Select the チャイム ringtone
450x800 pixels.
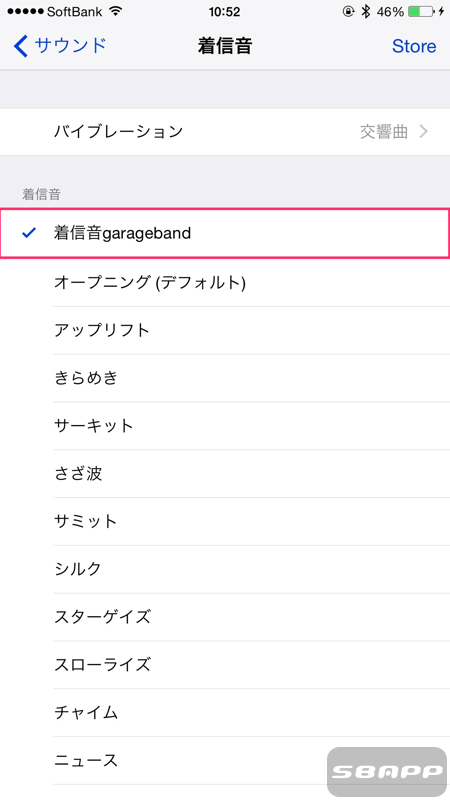pos(225,712)
